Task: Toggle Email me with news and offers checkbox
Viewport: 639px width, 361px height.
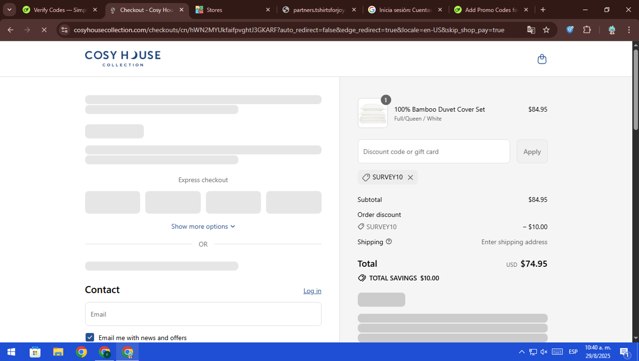Action: pos(90,337)
